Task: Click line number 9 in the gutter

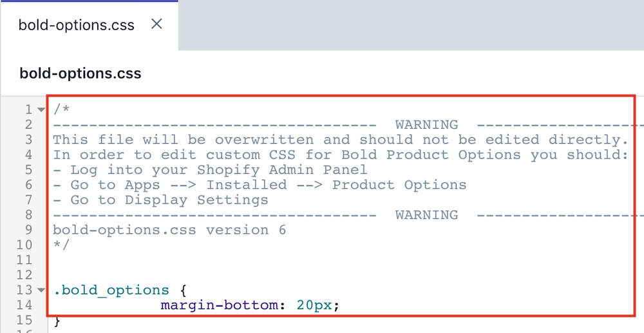Action: tap(28, 230)
